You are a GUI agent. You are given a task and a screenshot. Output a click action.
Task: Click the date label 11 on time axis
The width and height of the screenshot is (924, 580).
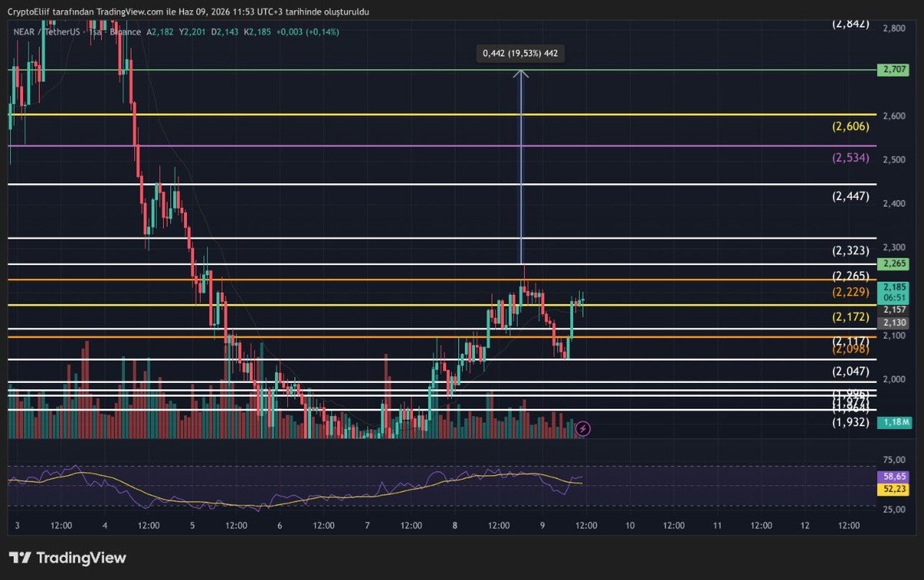click(718, 525)
